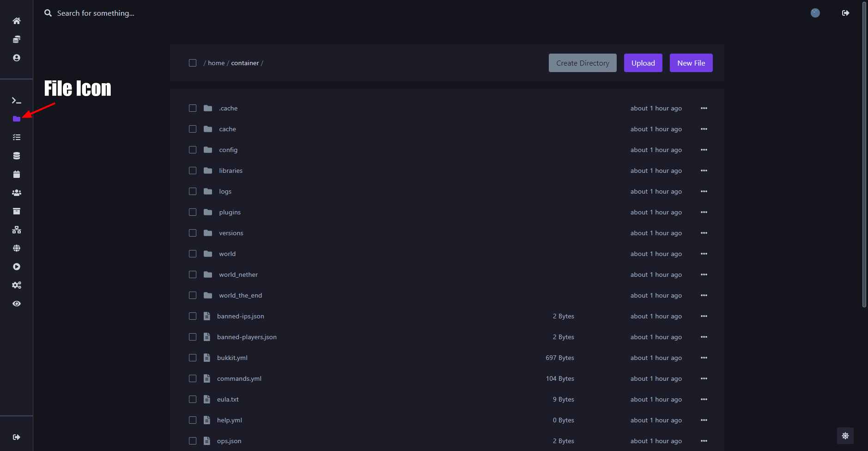Open the commands.yml file
Image resolution: width=868 pixels, height=451 pixels.
pyautogui.click(x=239, y=378)
